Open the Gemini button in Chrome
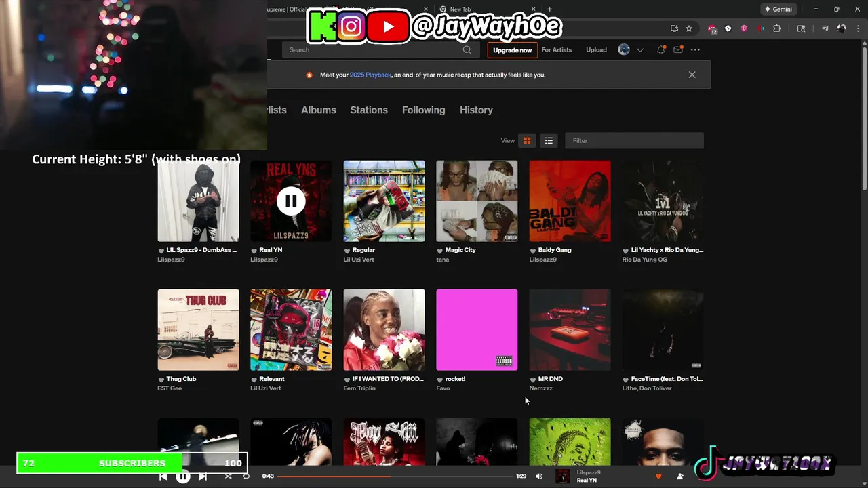The image size is (868, 488). 778,9
